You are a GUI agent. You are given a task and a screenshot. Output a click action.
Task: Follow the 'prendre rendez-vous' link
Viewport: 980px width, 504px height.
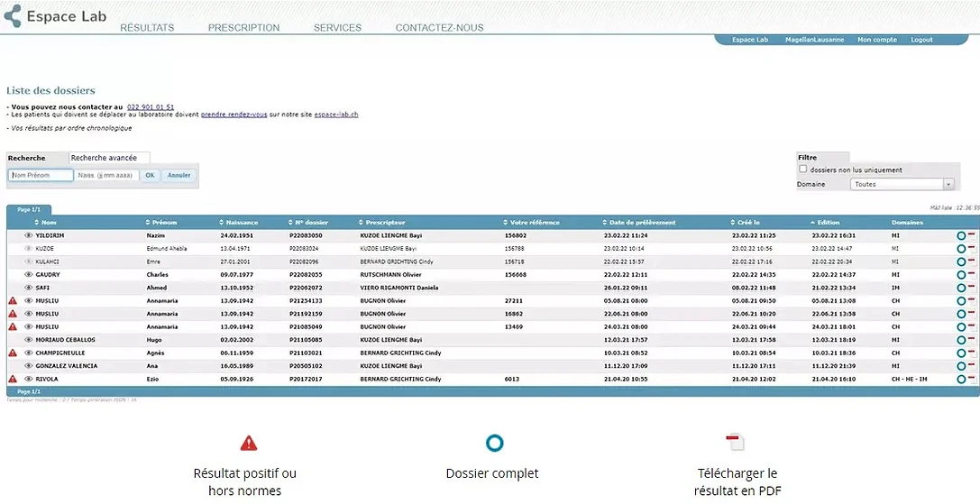click(x=234, y=115)
